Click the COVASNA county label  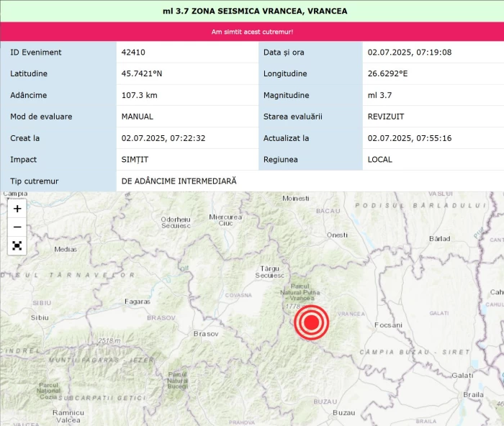tap(238, 295)
